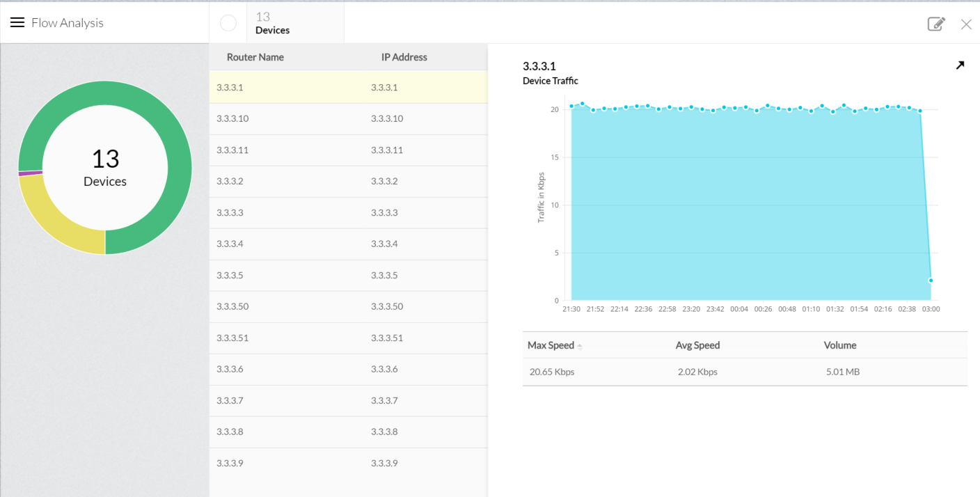
Task: Click the Volume column header
Action: coord(840,345)
